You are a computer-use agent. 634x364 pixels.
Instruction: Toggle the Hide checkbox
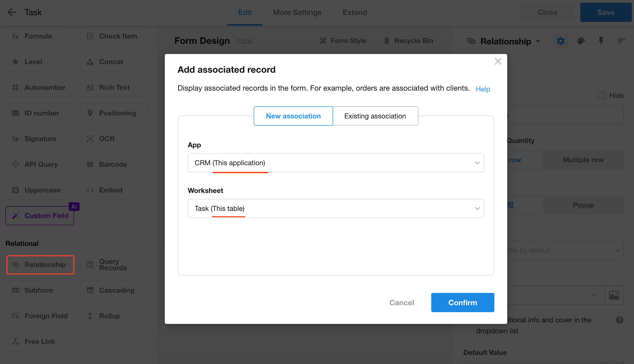(601, 96)
